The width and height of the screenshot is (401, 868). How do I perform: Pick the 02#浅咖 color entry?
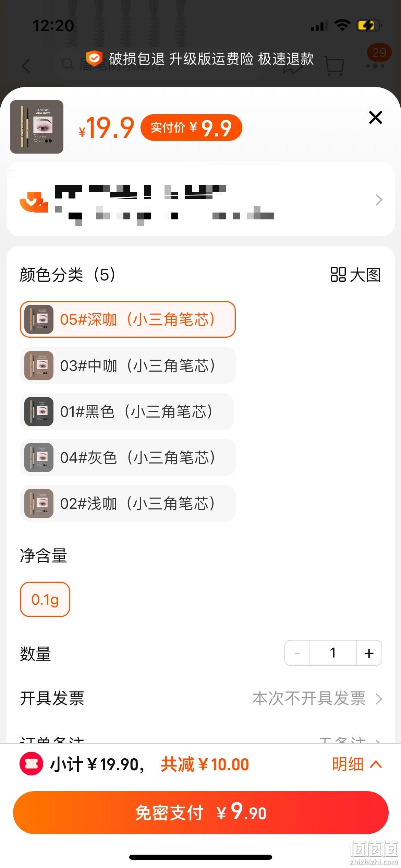(x=127, y=503)
